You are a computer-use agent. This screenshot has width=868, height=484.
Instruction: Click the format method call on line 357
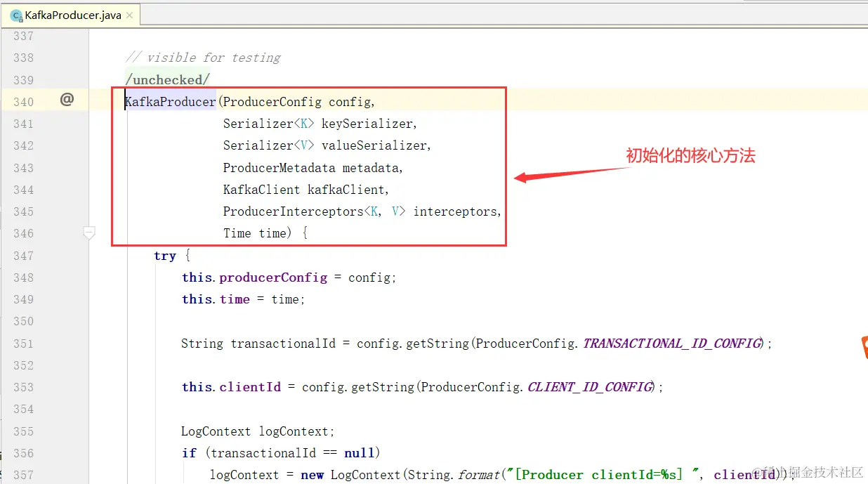[480, 475]
